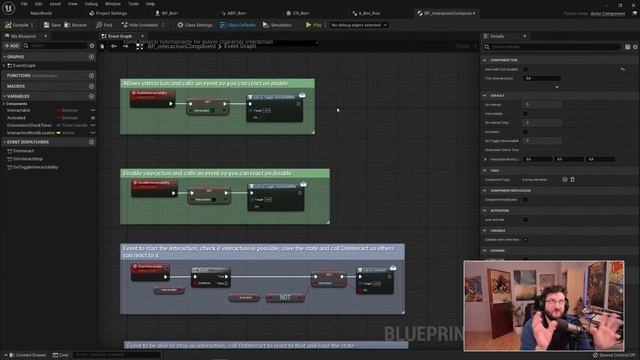
Task: Toggle Auto Activate checkbox
Action: (x=525, y=220)
